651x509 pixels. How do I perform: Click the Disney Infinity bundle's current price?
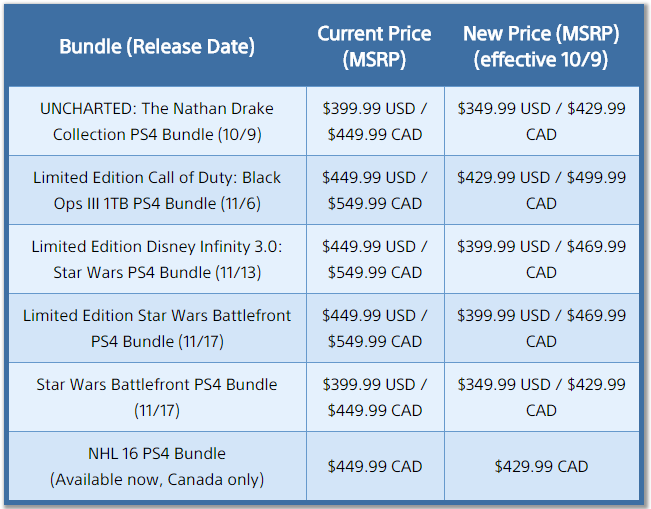click(375, 259)
